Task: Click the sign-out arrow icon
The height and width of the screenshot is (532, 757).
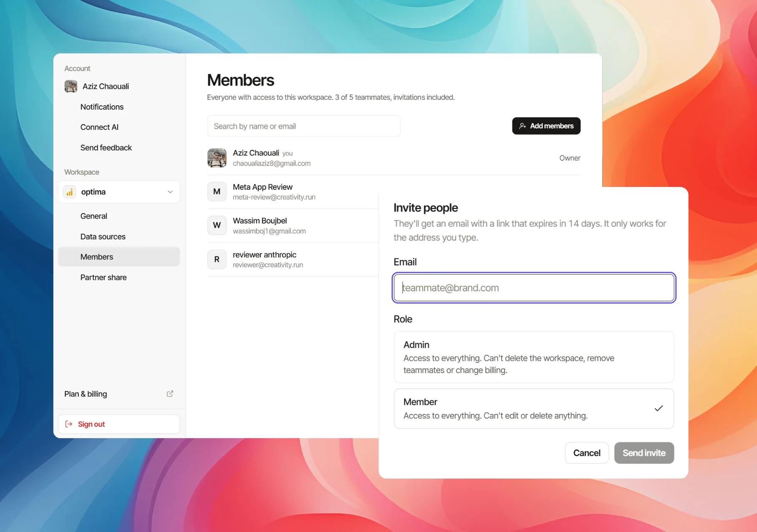Action: [69, 424]
